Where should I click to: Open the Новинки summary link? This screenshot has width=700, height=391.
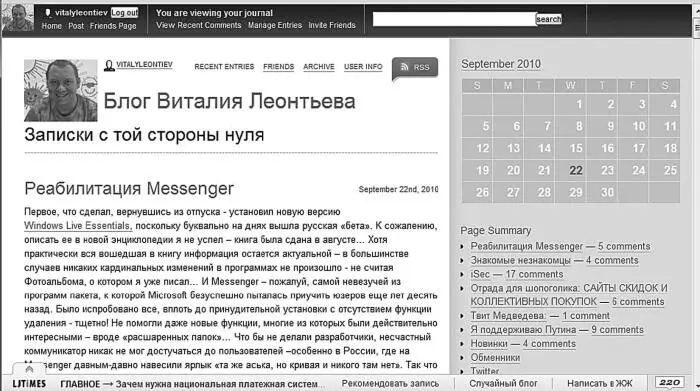pos(489,344)
